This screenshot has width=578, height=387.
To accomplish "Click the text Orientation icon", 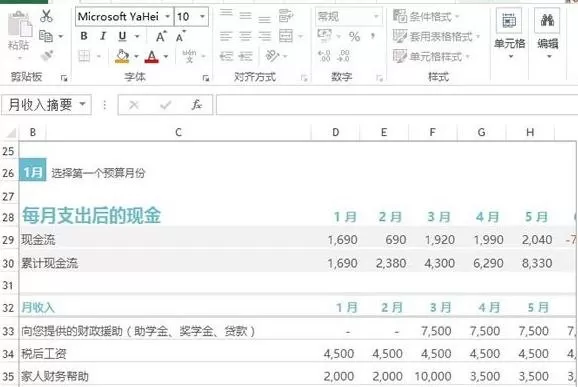I will 272,56.
